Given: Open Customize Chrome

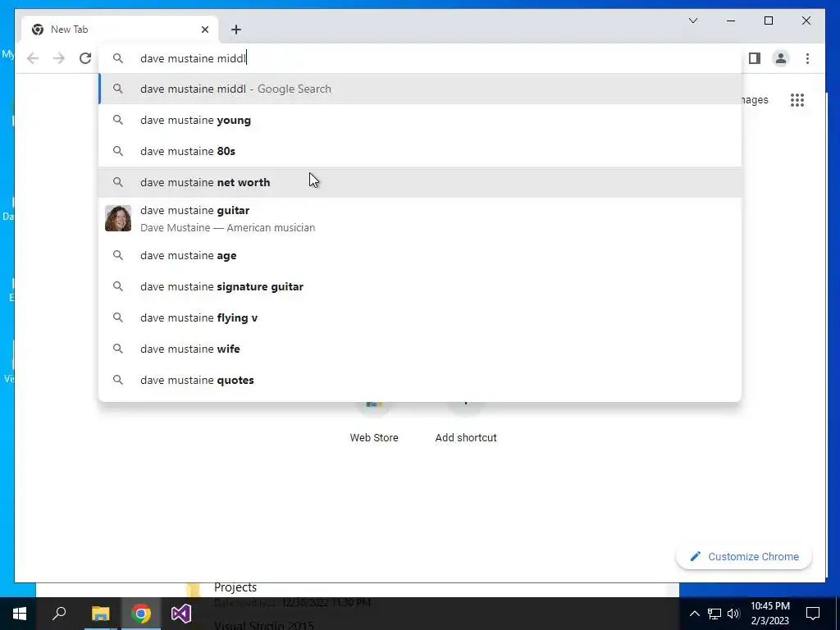Looking at the screenshot, I should click(743, 557).
